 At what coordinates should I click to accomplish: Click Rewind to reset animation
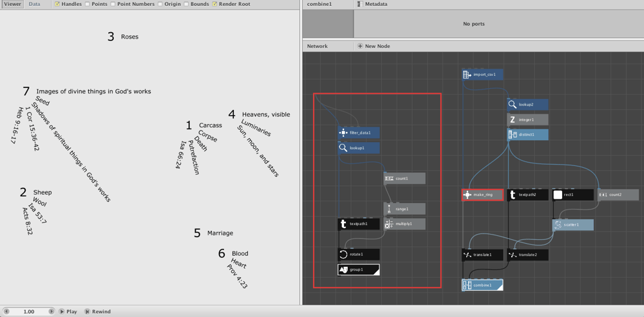[x=97, y=312]
